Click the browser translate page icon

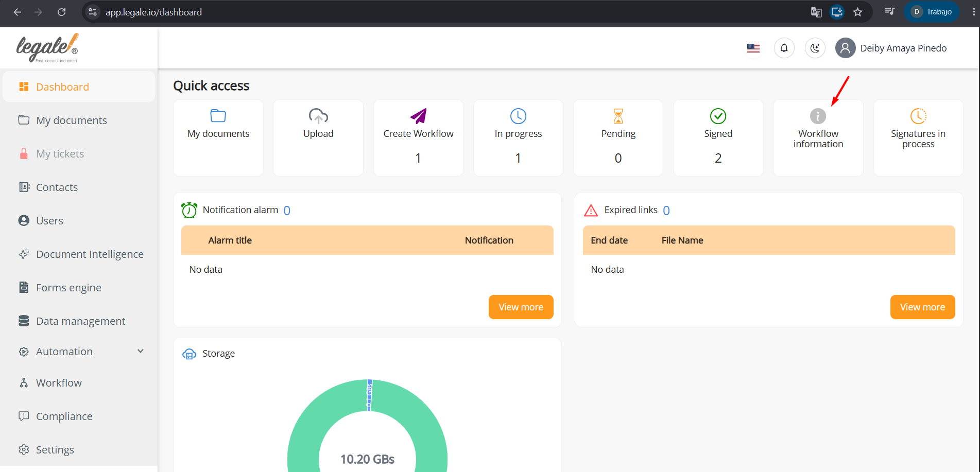point(816,12)
